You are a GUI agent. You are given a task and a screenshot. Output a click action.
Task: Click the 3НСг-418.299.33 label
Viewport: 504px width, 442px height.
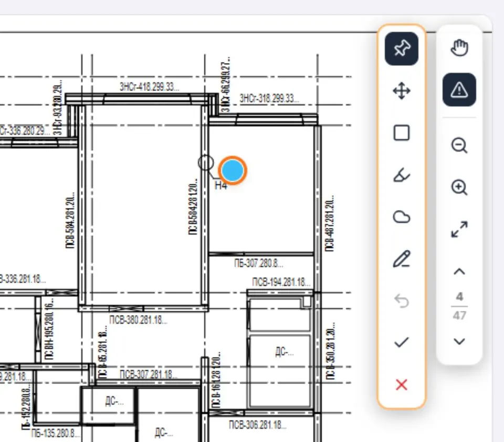[x=150, y=87]
